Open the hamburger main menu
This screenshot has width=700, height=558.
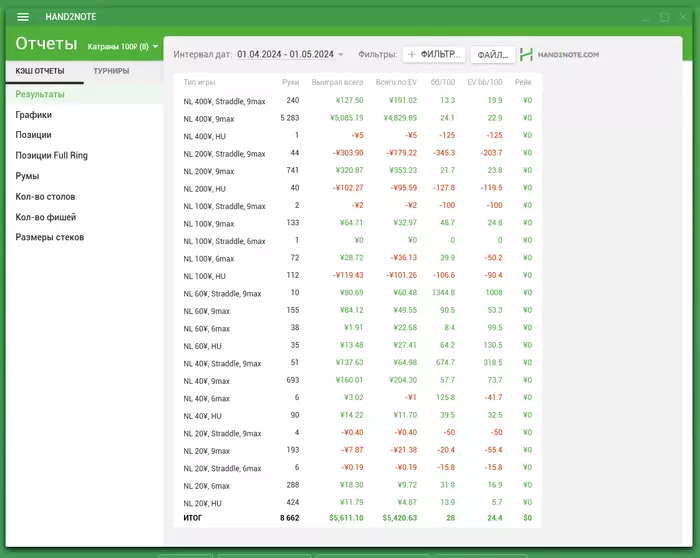(23, 17)
